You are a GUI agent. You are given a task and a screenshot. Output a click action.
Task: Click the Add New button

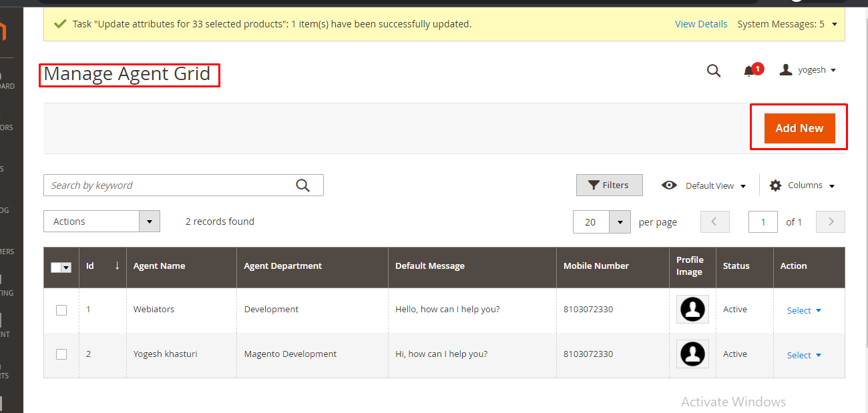[x=799, y=128]
